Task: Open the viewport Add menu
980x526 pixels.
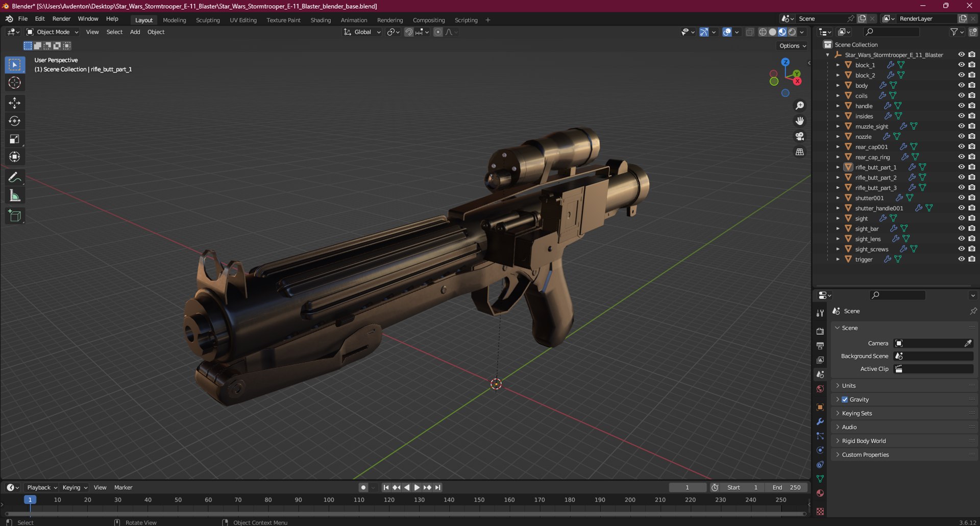Action: (135, 32)
